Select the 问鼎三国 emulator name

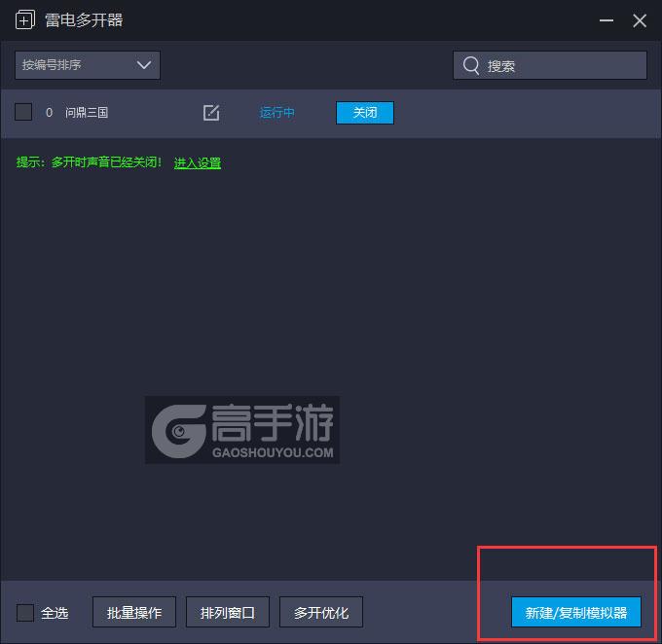[x=87, y=113]
